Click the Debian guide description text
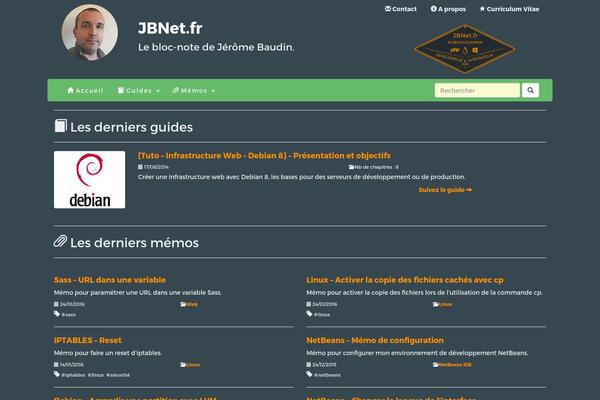The height and width of the screenshot is (400, 600). (x=302, y=177)
